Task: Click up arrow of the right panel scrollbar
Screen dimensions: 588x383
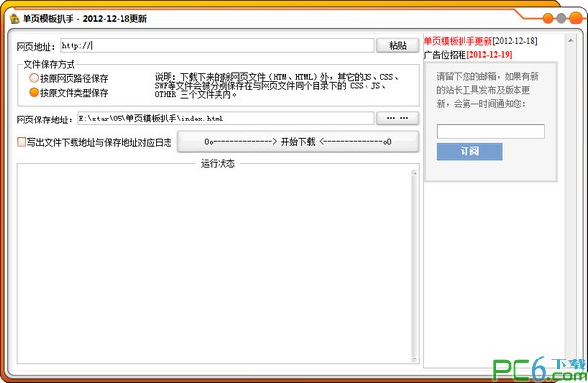Action: pyautogui.click(x=570, y=40)
